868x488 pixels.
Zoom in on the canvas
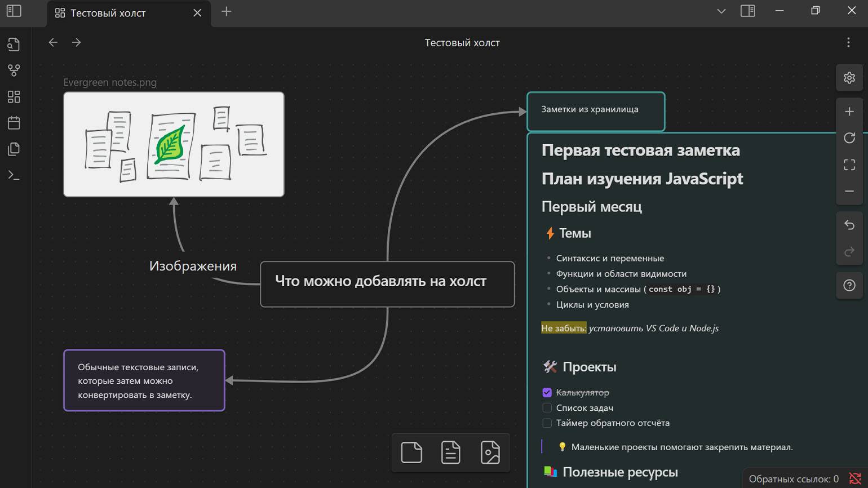[x=849, y=112]
